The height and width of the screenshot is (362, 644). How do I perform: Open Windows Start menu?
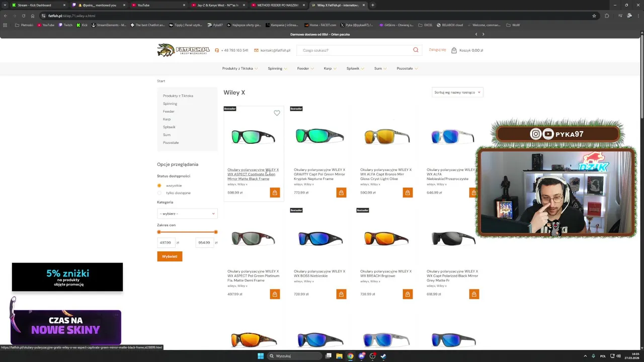tap(261, 356)
